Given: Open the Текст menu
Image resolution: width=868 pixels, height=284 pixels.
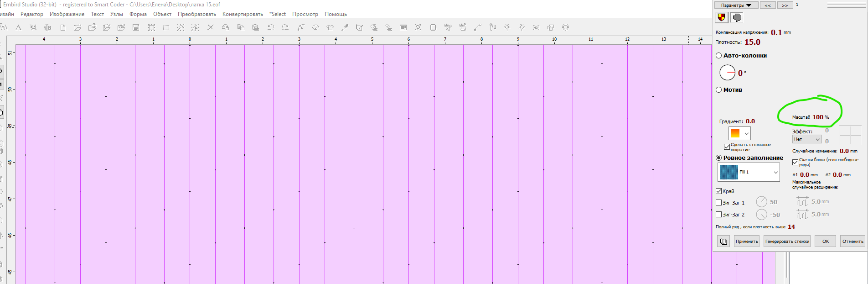Looking at the screenshot, I should 97,14.
